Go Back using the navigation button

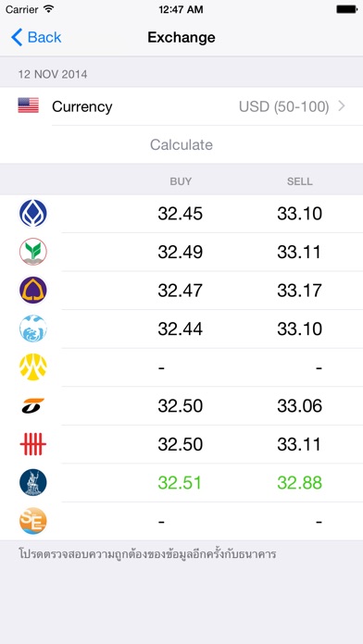(x=36, y=37)
